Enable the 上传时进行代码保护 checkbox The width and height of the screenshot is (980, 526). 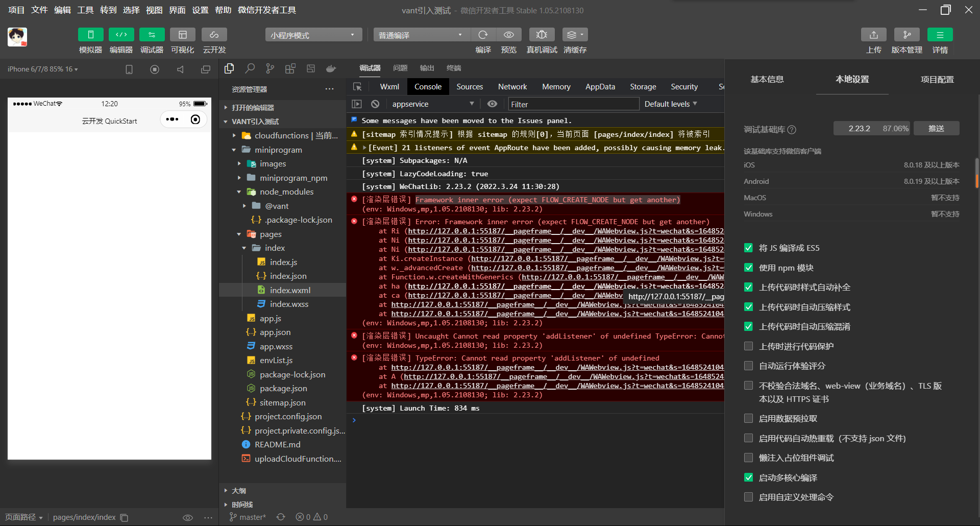pos(748,346)
